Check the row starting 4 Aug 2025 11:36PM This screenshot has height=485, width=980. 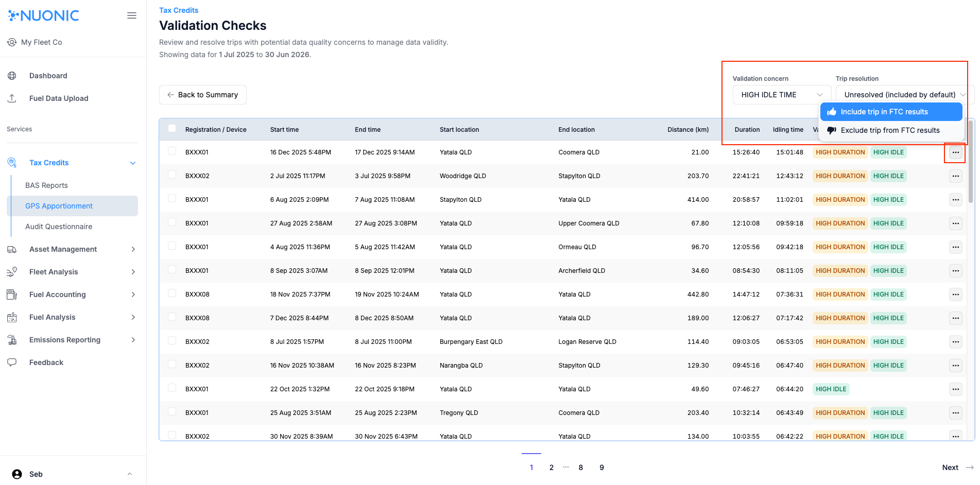coord(172,246)
